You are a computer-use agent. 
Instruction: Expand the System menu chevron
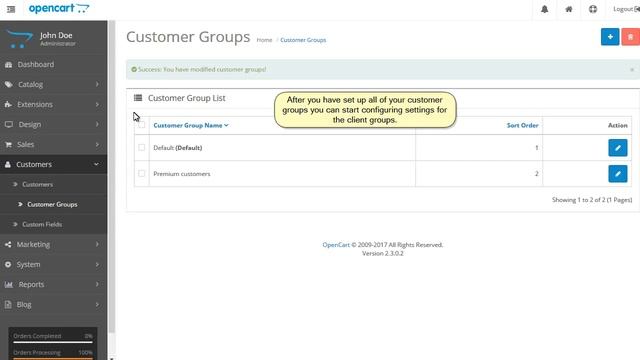point(97,264)
